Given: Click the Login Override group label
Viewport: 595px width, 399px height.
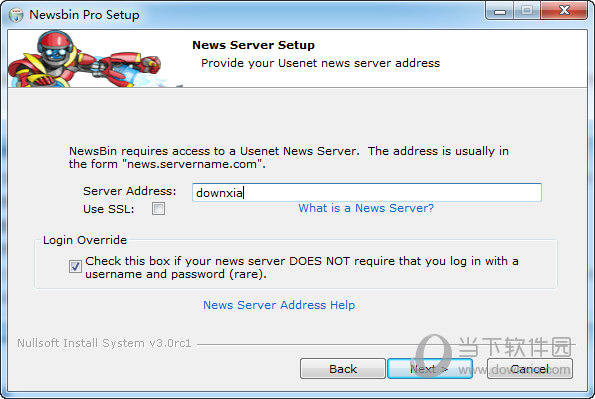Looking at the screenshot, I should [85, 240].
